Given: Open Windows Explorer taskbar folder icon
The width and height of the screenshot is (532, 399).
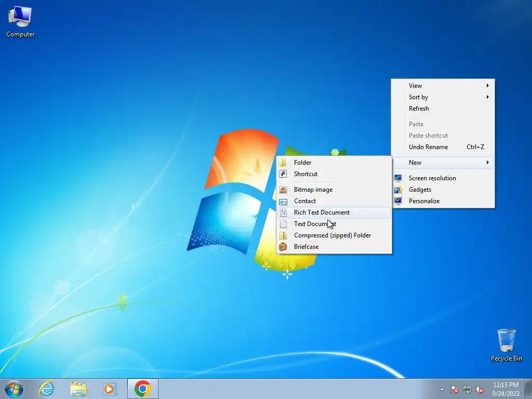Looking at the screenshot, I should (x=78, y=389).
